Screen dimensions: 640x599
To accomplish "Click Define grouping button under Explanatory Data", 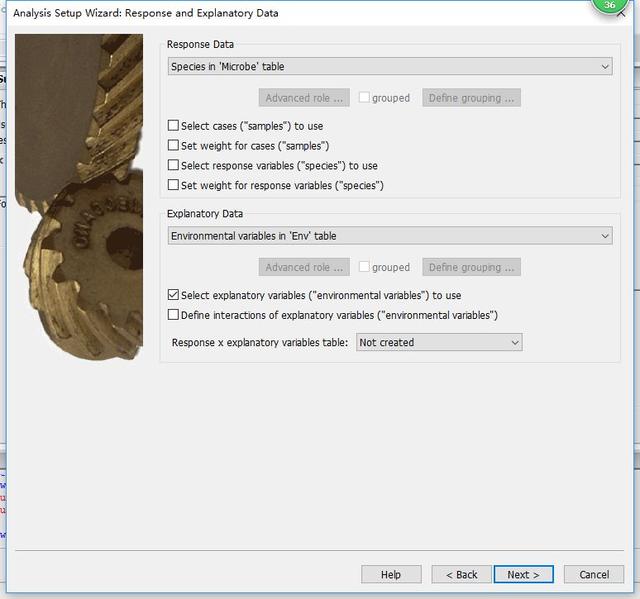I will pyautogui.click(x=471, y=267).
